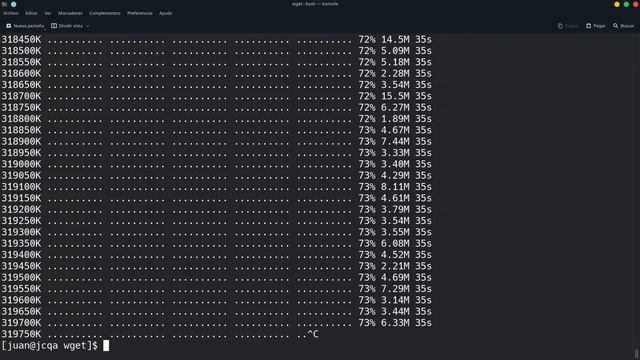Viewport: 640px width, 360px height.
Task: Open the window menu icon in title bar
Action: (x=4, y=4)
